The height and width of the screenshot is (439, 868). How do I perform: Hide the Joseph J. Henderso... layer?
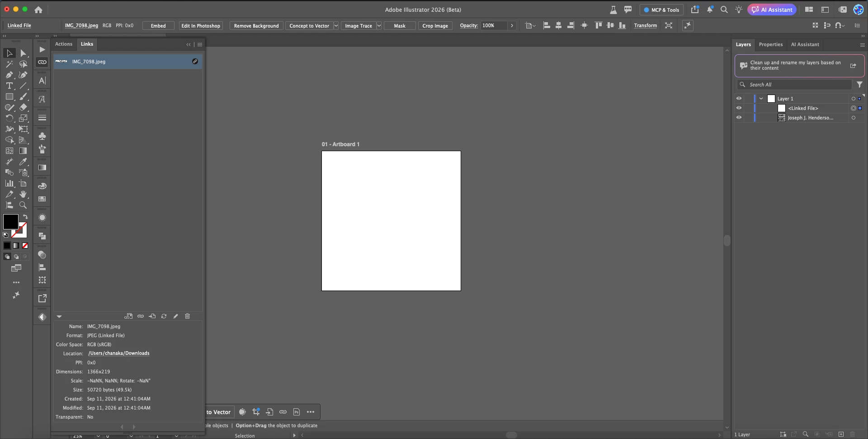[x=739, y=117]
